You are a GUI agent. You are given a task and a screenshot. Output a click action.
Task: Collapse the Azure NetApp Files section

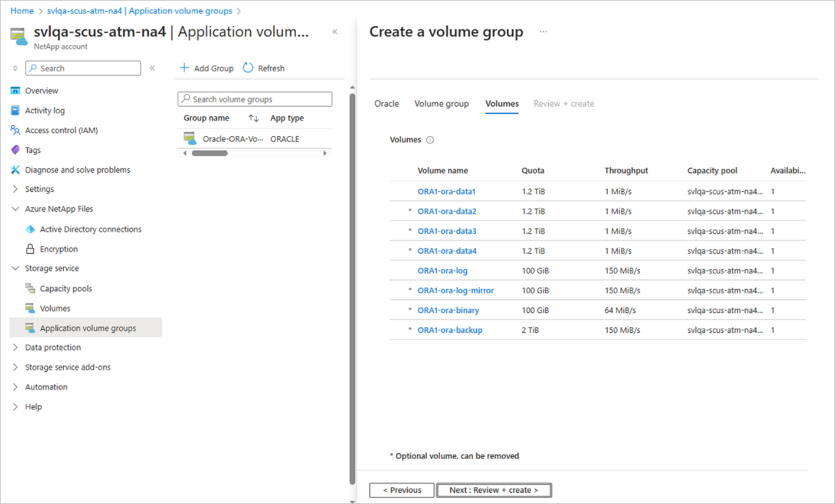pyautogui.click(x=15, y=209)
